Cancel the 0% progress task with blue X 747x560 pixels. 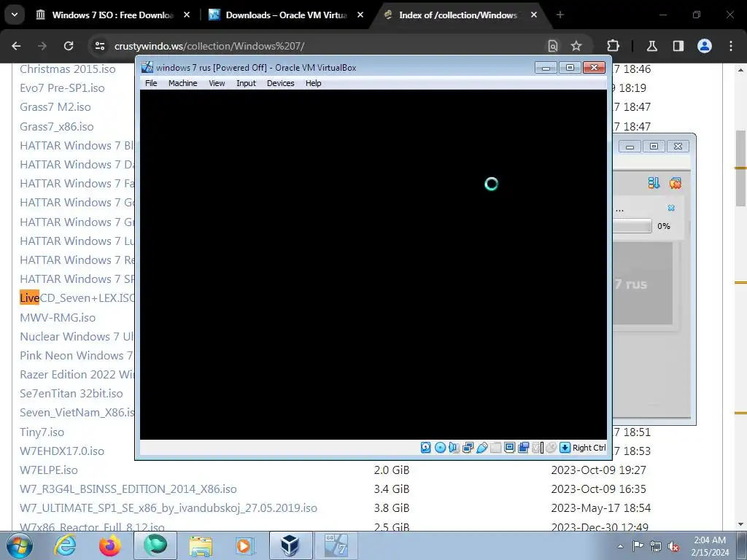671,208
